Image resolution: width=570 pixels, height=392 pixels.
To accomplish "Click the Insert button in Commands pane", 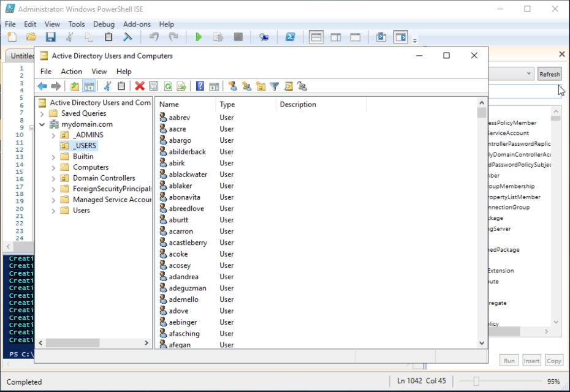I will click(x=531, y=361).
